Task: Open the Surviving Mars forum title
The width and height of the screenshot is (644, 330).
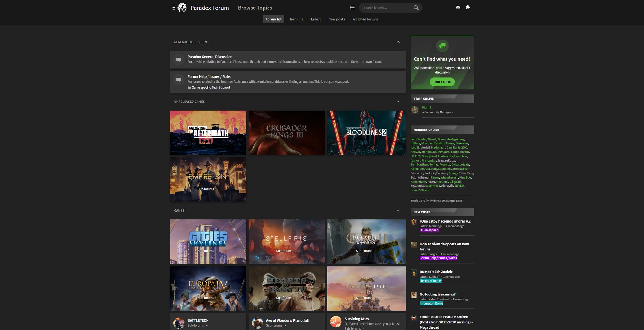Action: [357, 319]
